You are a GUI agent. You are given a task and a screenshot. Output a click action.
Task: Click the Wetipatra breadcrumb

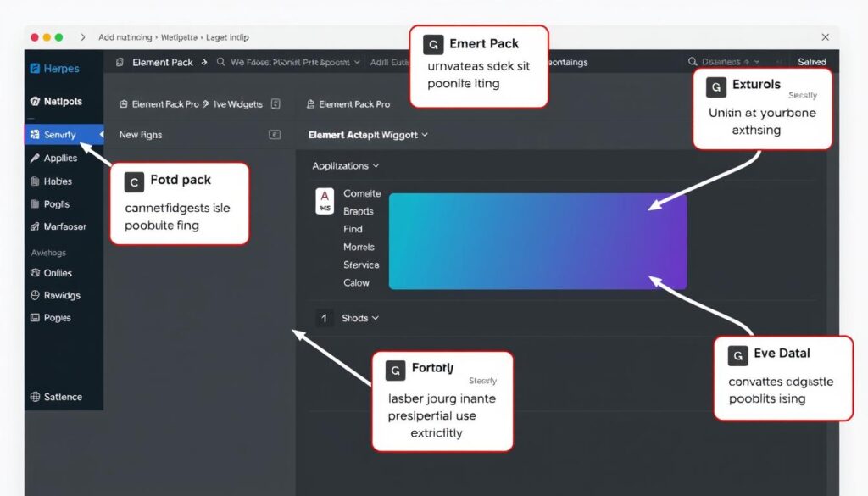tap(179, 37)
